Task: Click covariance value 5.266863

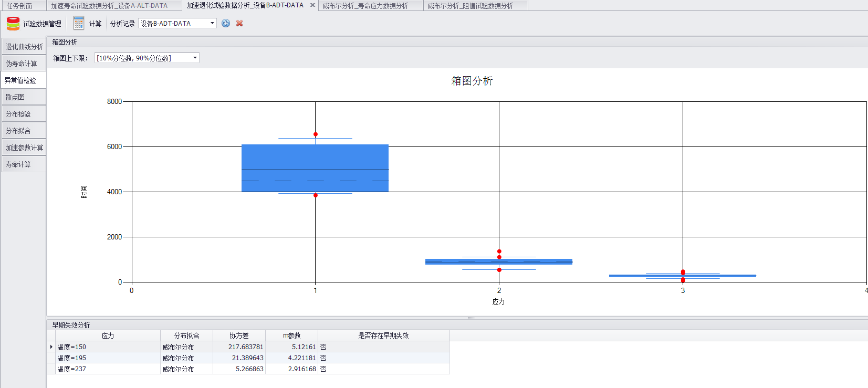Action: click(249, 369)
